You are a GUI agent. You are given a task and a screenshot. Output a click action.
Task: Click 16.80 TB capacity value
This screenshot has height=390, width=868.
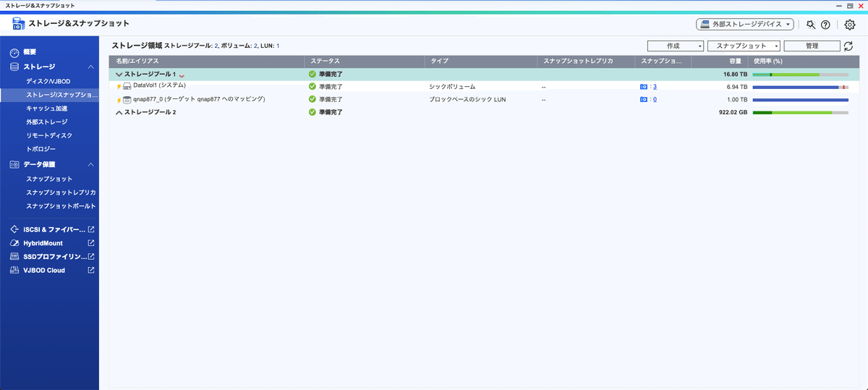click(x=736, y=74)
